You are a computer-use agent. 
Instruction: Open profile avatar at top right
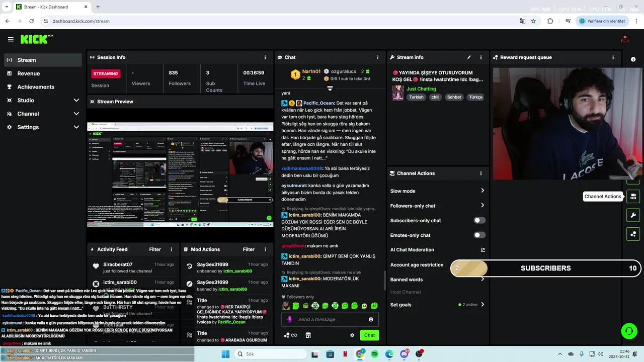click(625, 39)
